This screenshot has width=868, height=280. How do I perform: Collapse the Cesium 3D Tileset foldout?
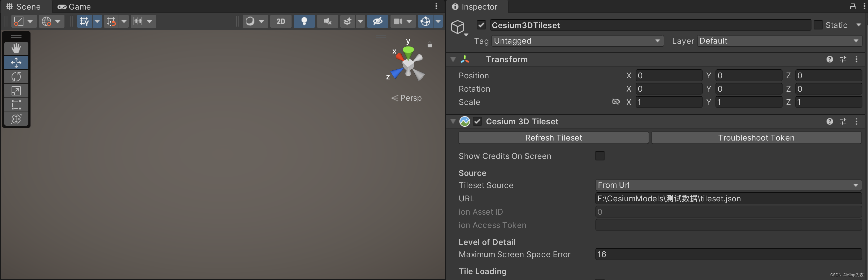pyautogui.click(x=453, y=121)
